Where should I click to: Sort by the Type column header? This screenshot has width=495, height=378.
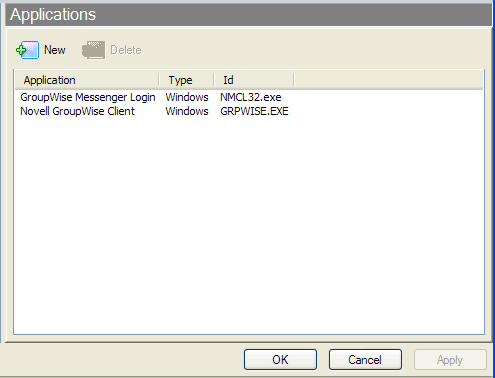pos(186,80)
